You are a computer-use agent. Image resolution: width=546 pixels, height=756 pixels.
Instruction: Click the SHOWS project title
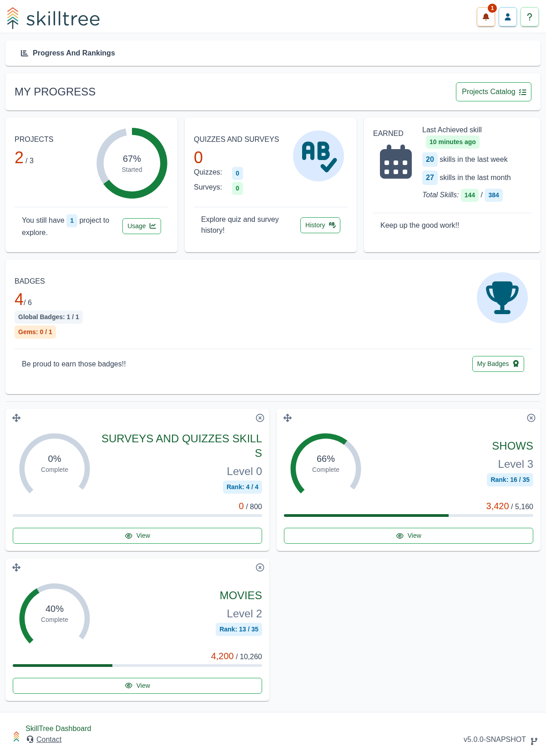(512, 446)
